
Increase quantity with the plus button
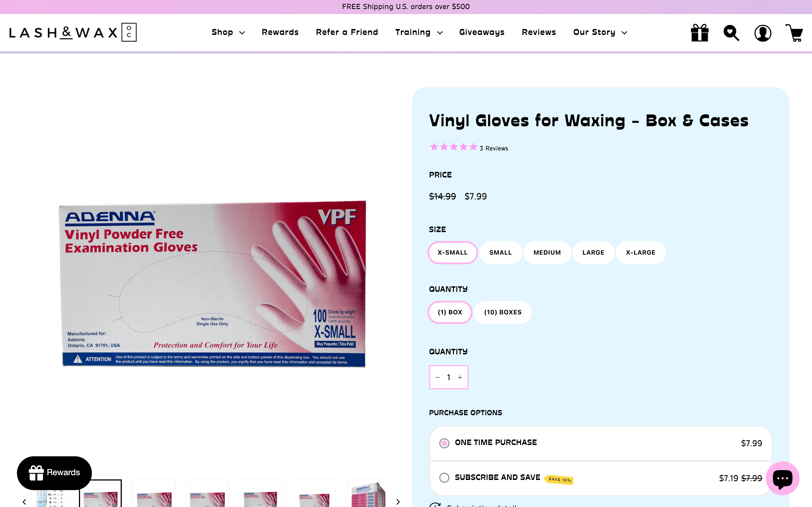point(460,377)
